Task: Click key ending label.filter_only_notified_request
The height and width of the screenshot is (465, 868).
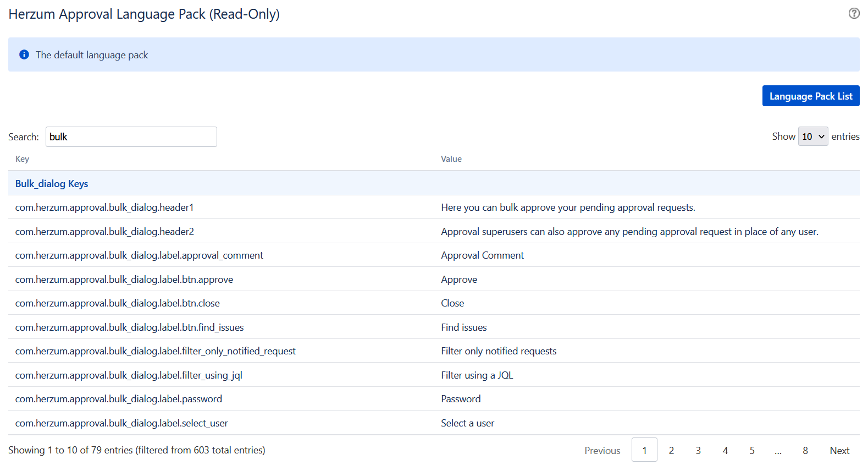Action: point(156,351)
